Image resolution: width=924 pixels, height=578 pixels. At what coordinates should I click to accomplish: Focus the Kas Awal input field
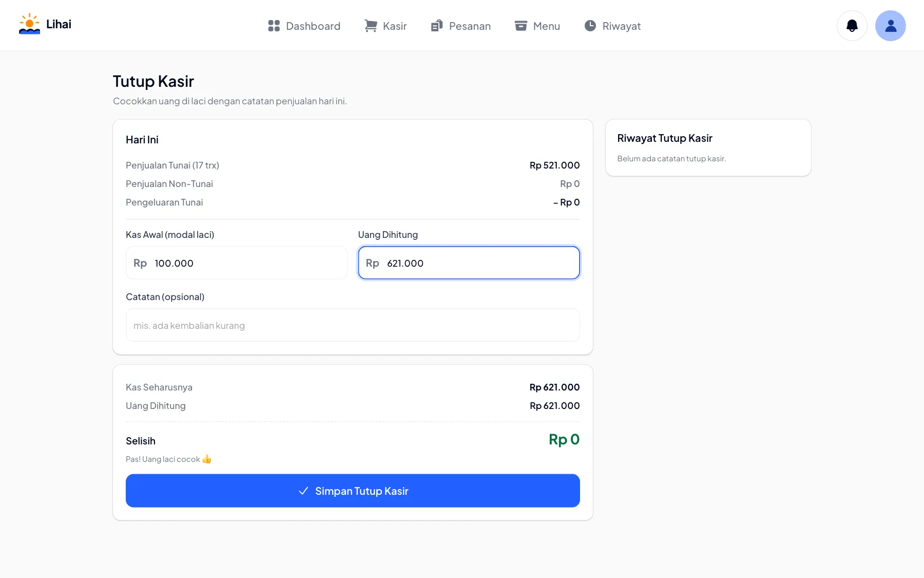[237, 263]
